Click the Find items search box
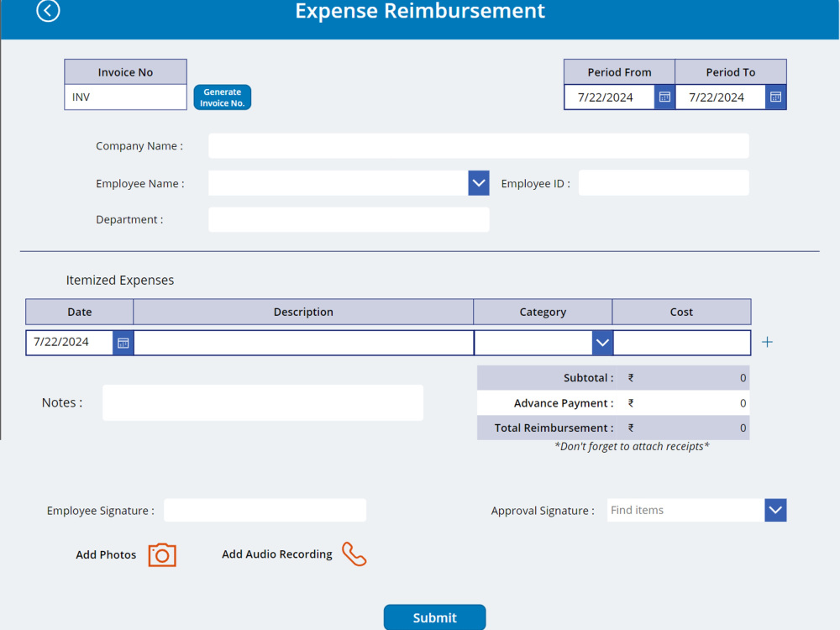 click(685, 510)
